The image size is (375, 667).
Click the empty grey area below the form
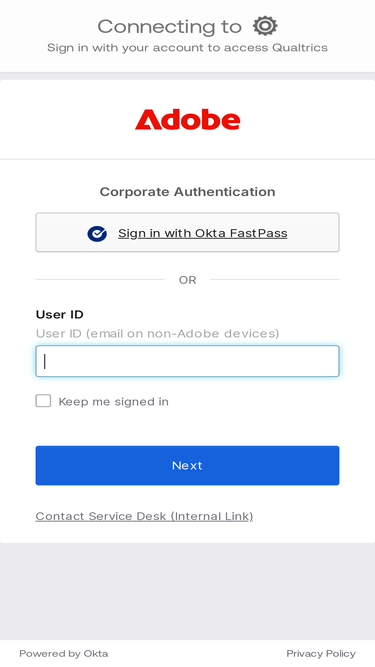point(188,591)
